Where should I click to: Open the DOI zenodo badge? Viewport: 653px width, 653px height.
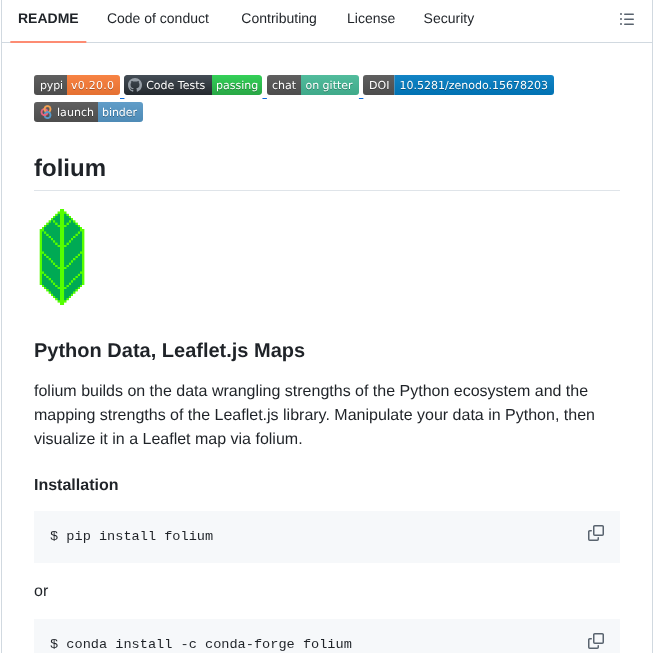(x=458, y=85)
